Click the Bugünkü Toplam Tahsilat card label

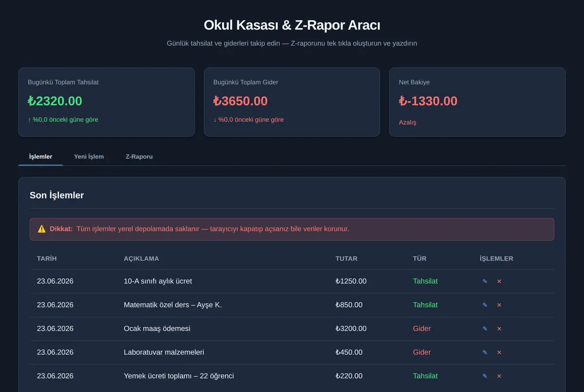tap(63, 82)
